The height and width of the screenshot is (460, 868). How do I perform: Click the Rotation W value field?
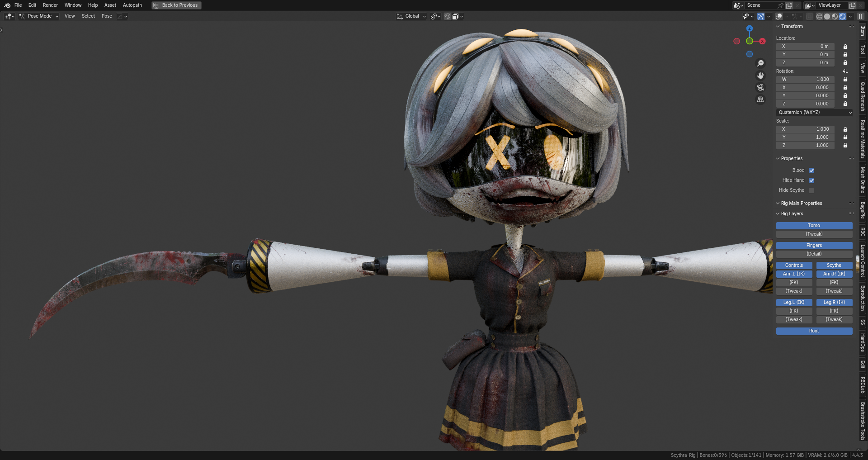tap(805, 80)
